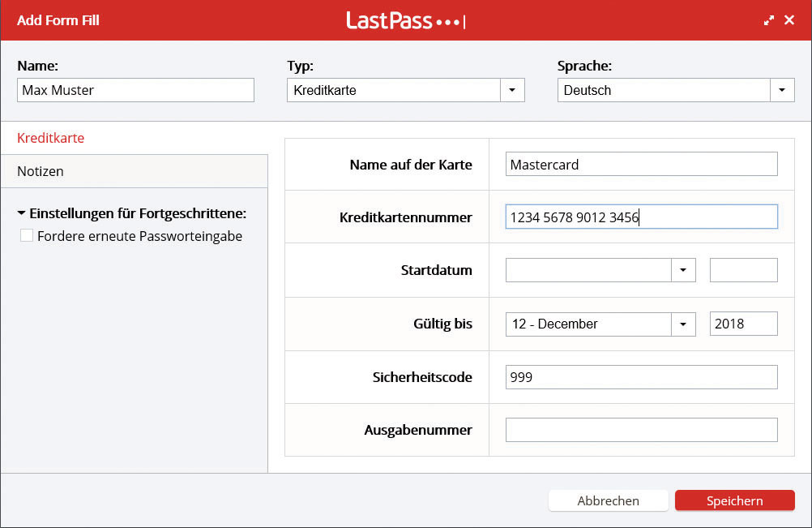Click the Sicherheitscode field
812x528 pixels.
[642, 377]
